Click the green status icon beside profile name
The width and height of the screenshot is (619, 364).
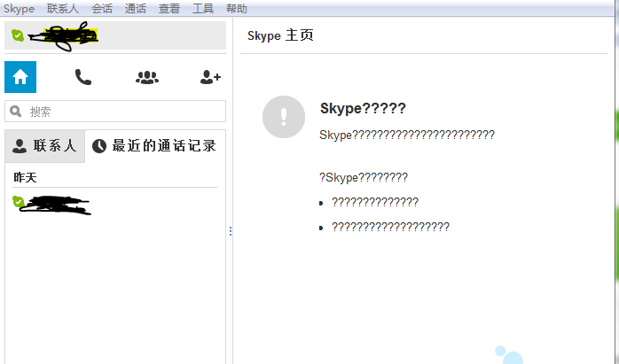18,35
